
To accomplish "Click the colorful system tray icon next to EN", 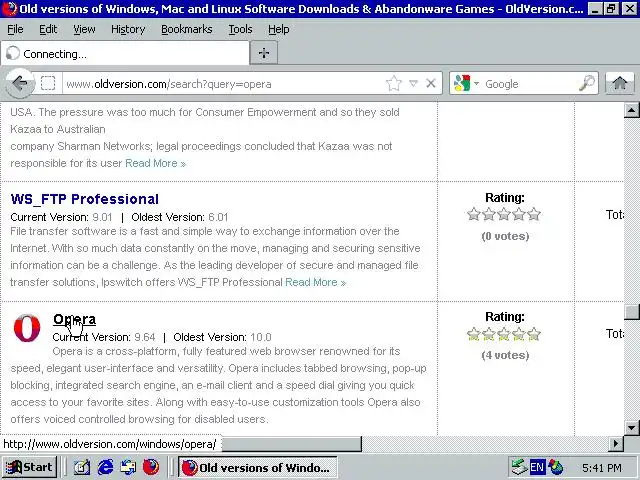I will 556,467.
